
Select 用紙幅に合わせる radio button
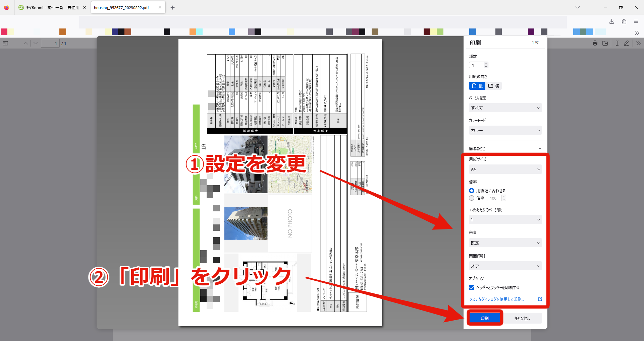[472, 191]
